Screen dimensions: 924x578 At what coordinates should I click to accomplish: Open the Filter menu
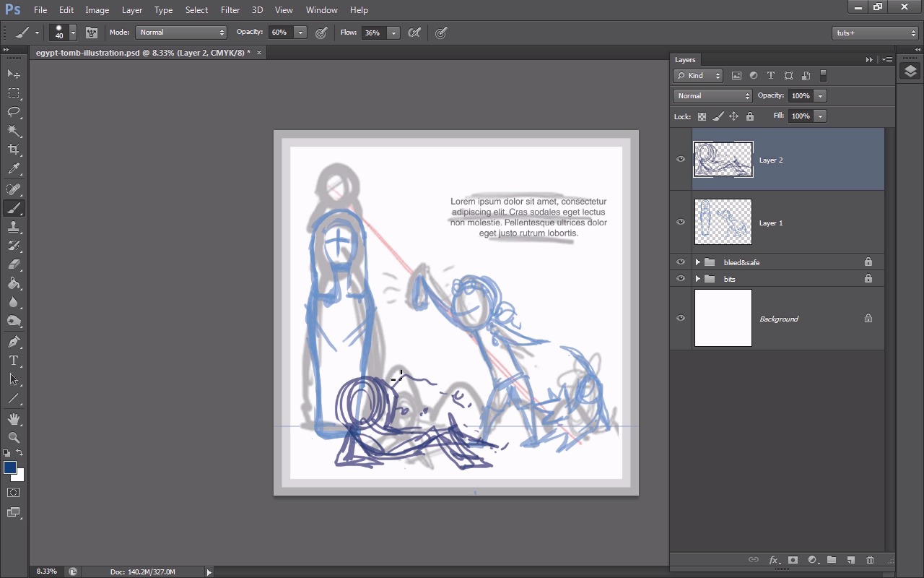pos(230,10)
